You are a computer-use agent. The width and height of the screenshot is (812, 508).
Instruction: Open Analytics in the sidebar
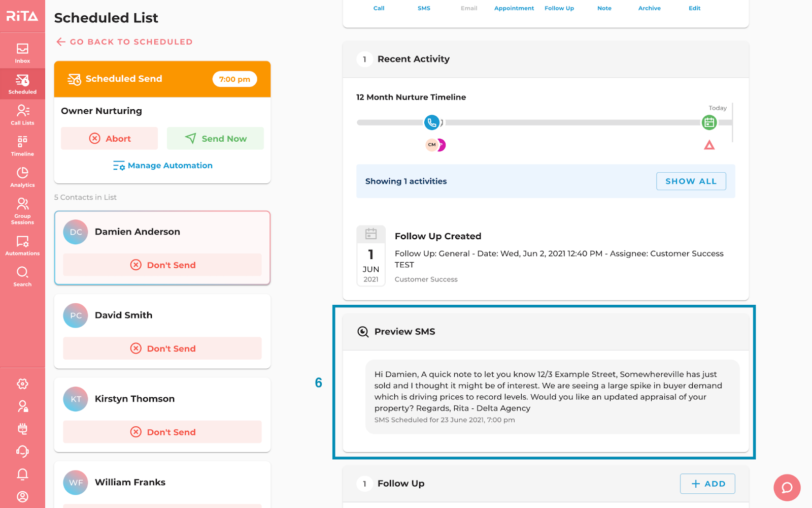(22, 177)
